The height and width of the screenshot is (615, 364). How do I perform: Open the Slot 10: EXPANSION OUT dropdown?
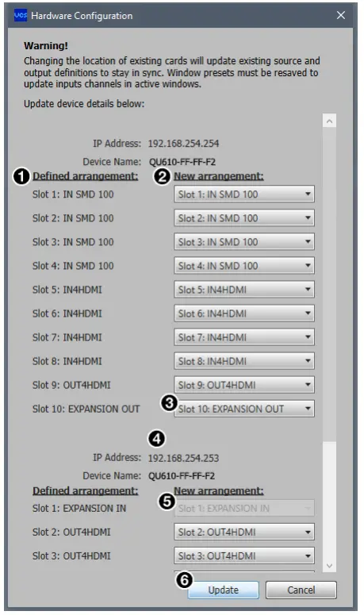pyautogui.click(x=244, y=409)
